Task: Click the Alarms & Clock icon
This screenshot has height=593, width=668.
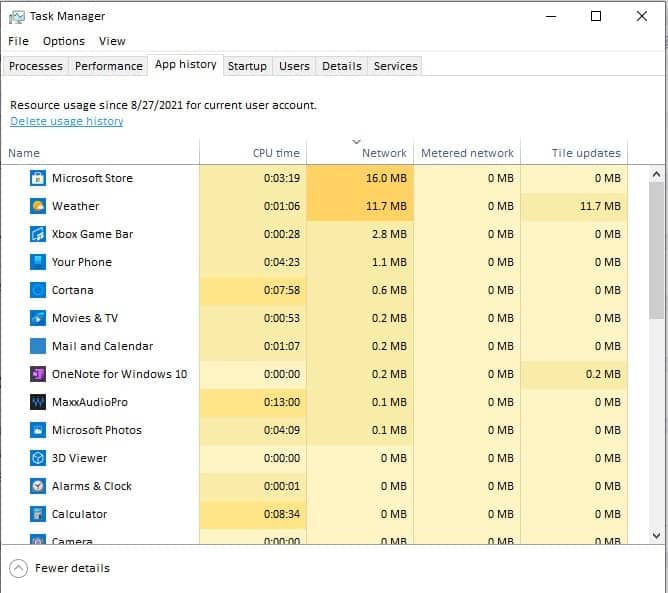Action: [x=38, y=486]
